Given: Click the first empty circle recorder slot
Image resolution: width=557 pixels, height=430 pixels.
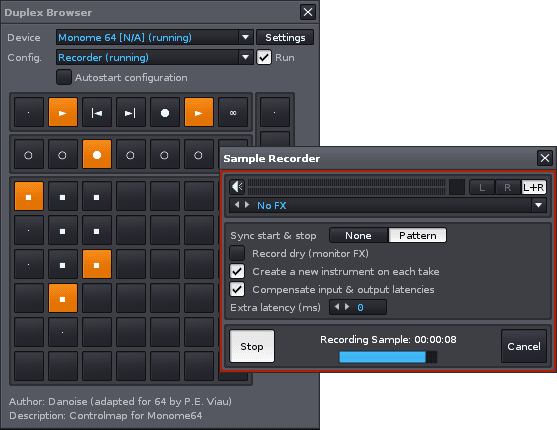Looking at the screenshot, I should point(28,154).
